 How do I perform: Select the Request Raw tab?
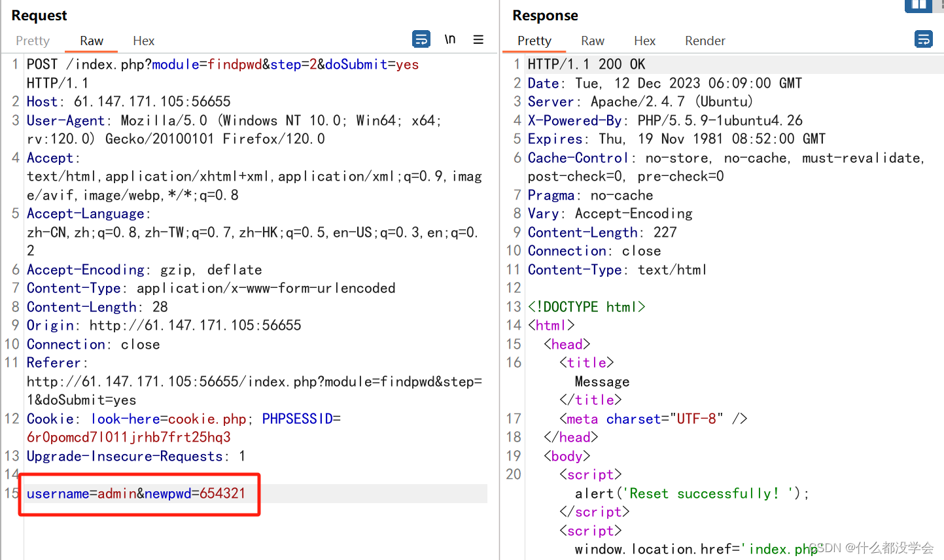92,41
